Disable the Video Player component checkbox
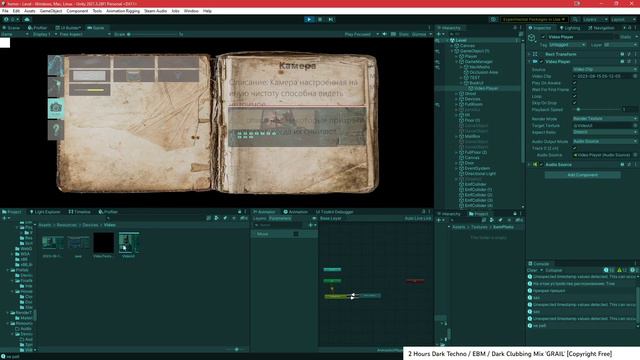Viewport: 640px width, 360px height. [542, 62]
